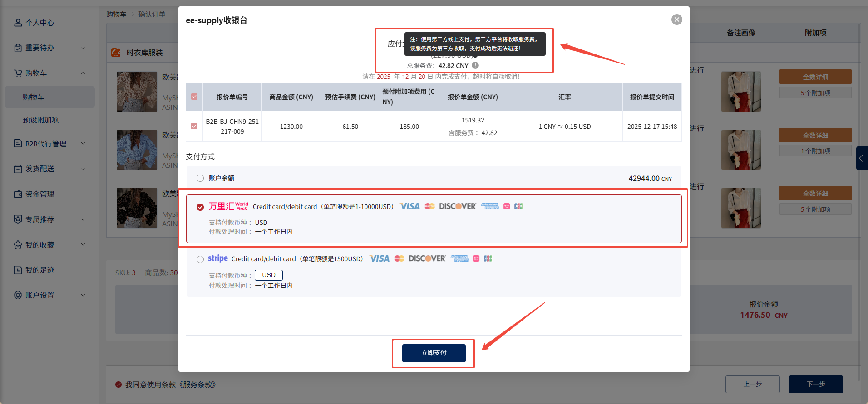The height and width of the screenshot is (404, 868).
Task: Click the Mastercard logo in Stripe row
Action: (399, 258)
